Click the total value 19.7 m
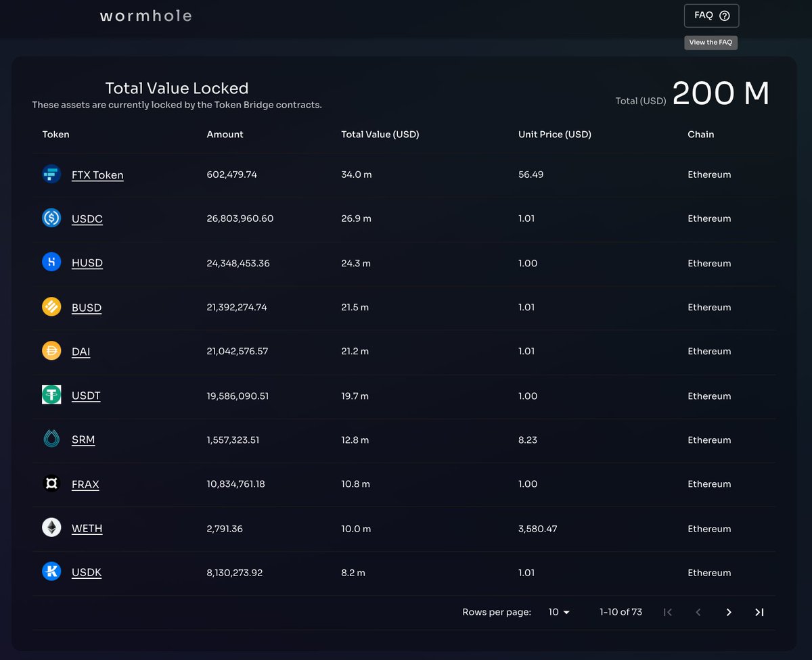 [355, 396]
